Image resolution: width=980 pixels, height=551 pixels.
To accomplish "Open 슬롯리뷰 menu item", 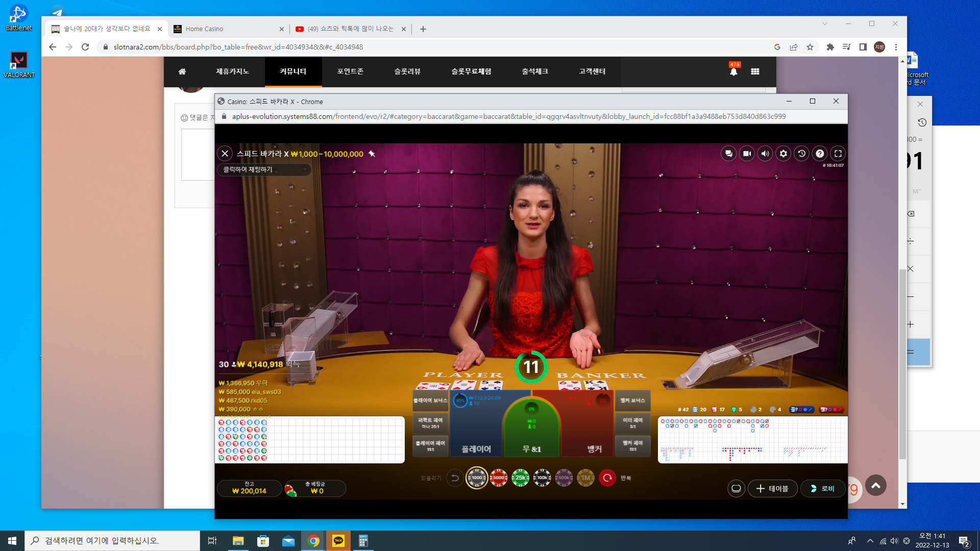I will click(407, 71).
